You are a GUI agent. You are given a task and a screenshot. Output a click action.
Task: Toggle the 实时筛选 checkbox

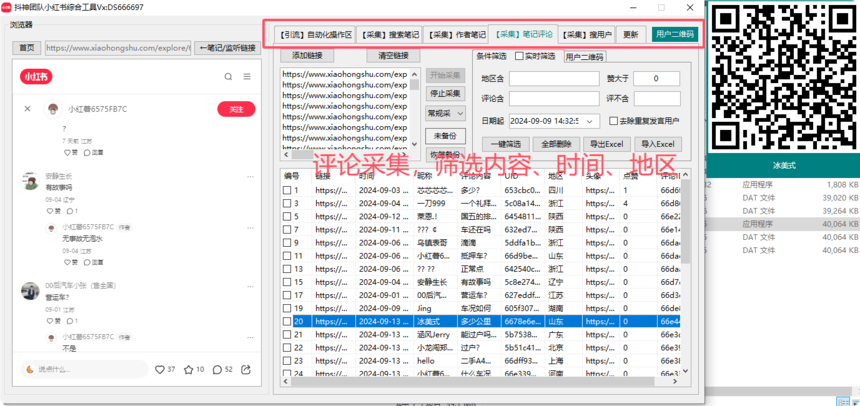click(x=518, y=56)
